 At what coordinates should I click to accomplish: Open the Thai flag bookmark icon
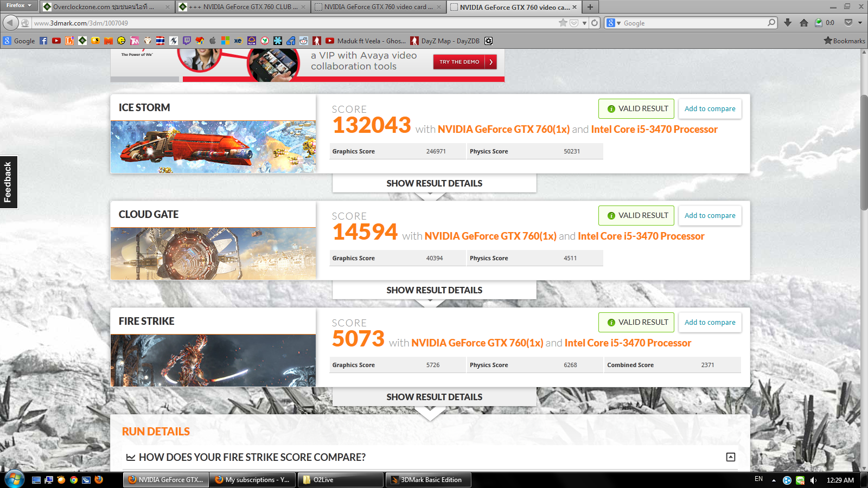161,41
